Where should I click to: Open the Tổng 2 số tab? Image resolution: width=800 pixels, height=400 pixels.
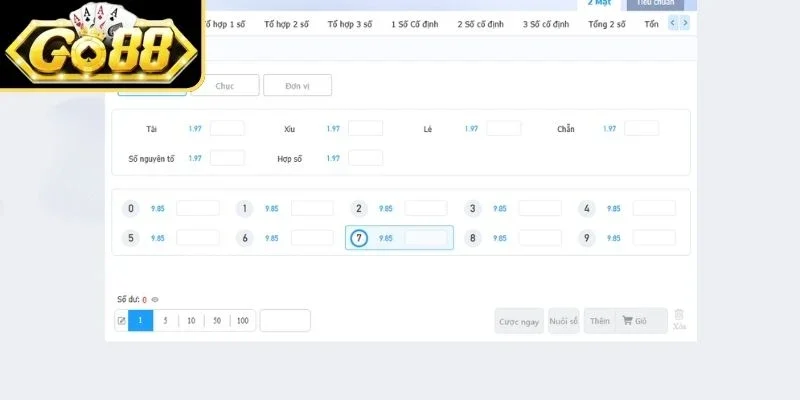[x=607, y=24]
